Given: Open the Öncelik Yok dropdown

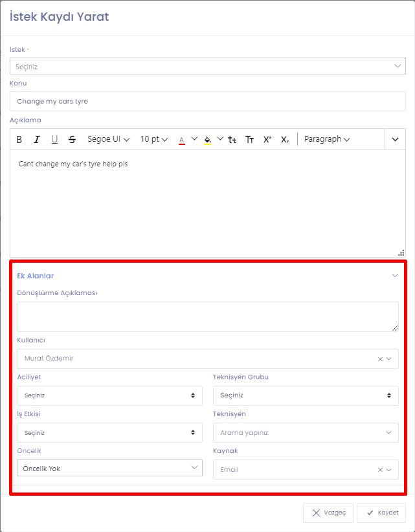Looking at the screenshot, I should pos(109,468).
